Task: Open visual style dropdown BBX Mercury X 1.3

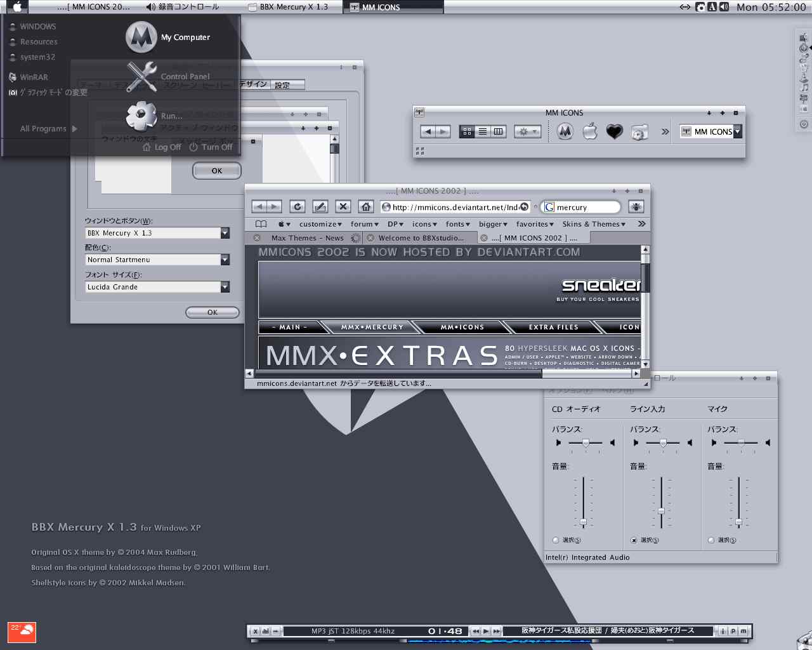Action: 225,234
